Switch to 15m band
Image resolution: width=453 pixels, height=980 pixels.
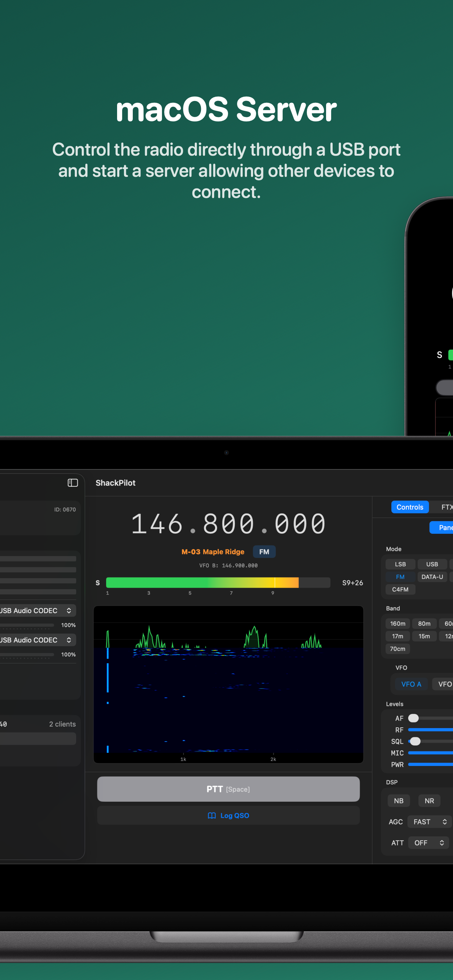point(424,636)
